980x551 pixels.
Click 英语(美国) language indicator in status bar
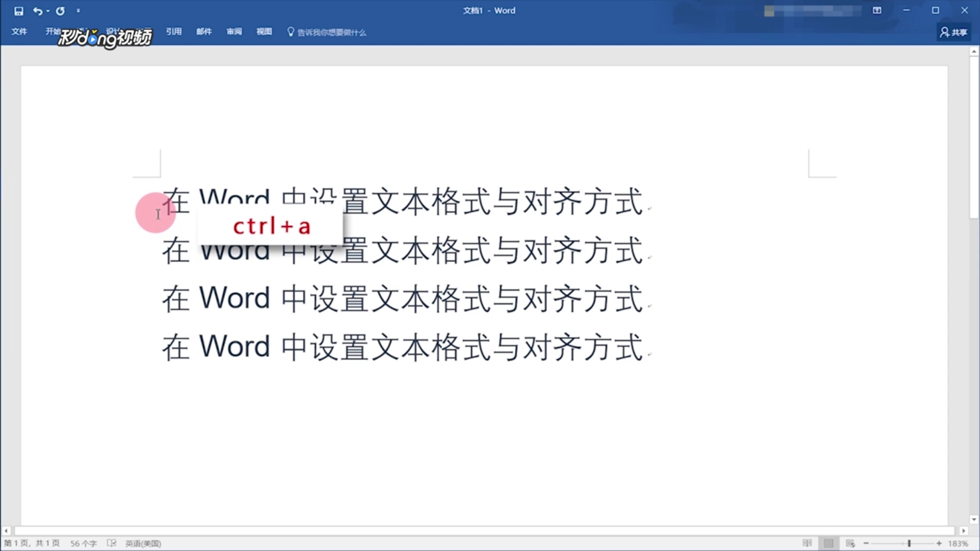(x=143, y=543)
